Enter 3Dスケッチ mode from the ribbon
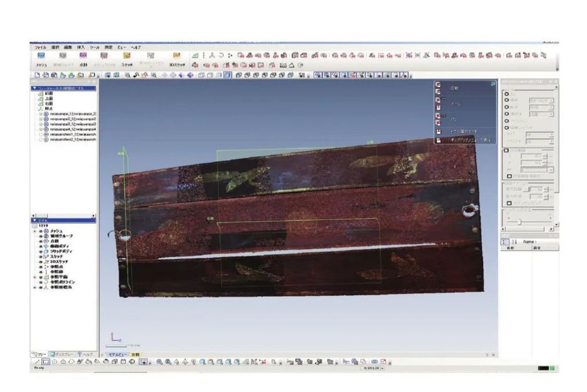This screenshot has height=392, width=587. (177, 59)
